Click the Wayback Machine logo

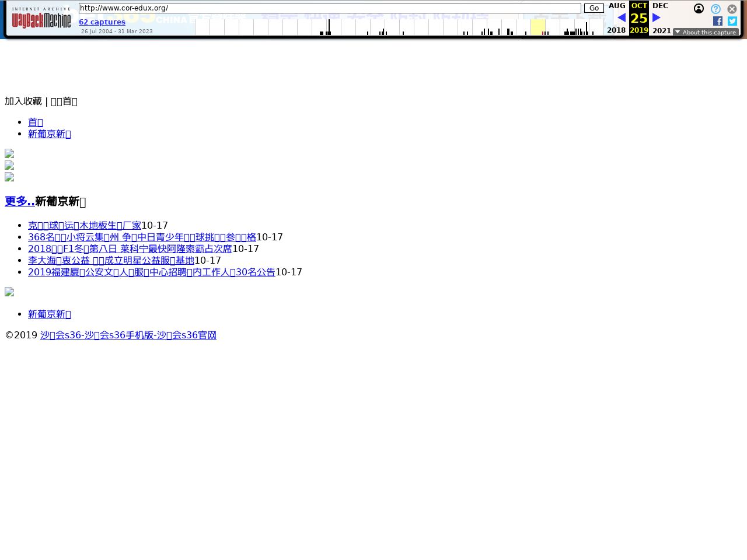pyautogui.click(x=41, y=18)
